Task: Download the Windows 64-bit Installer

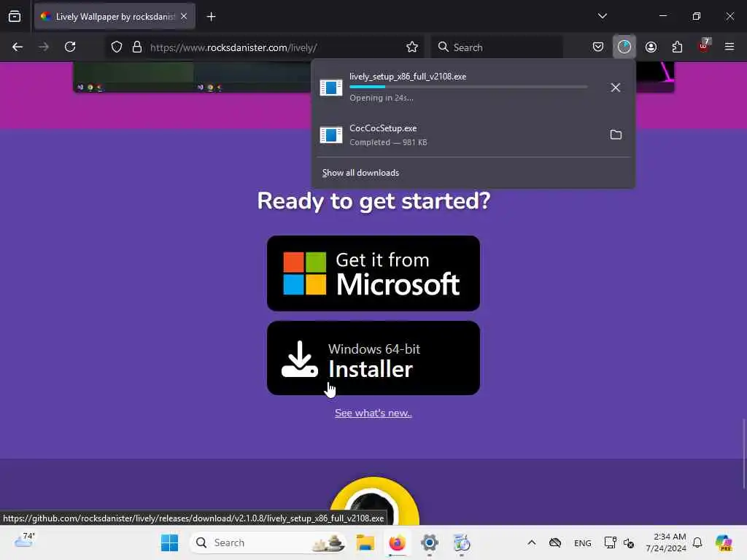Action: (373, 358)
